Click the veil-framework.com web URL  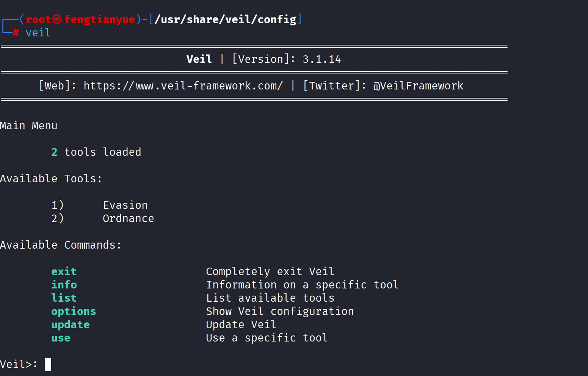(x=183, y=86)
